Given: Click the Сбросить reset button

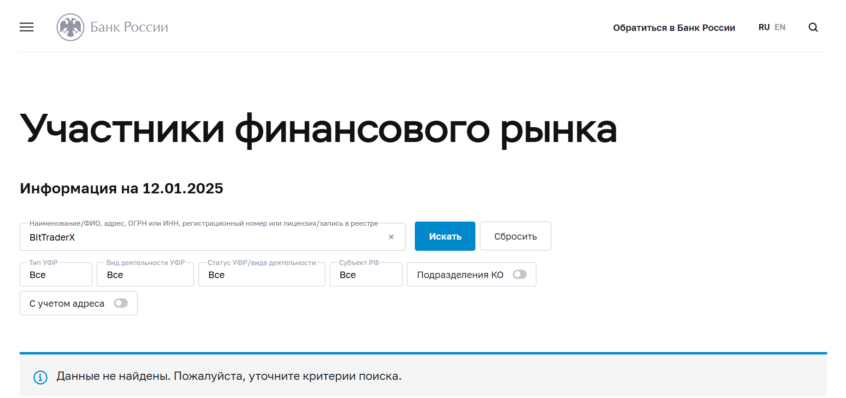Looking at the screenshot, I should [516, 236].
